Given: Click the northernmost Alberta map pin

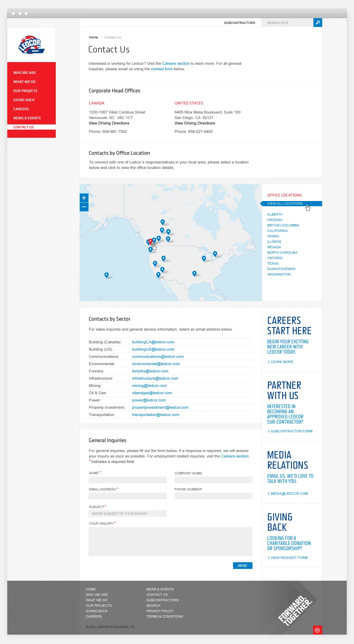Looking at the screenshot, I should click(x=162, y=222).
